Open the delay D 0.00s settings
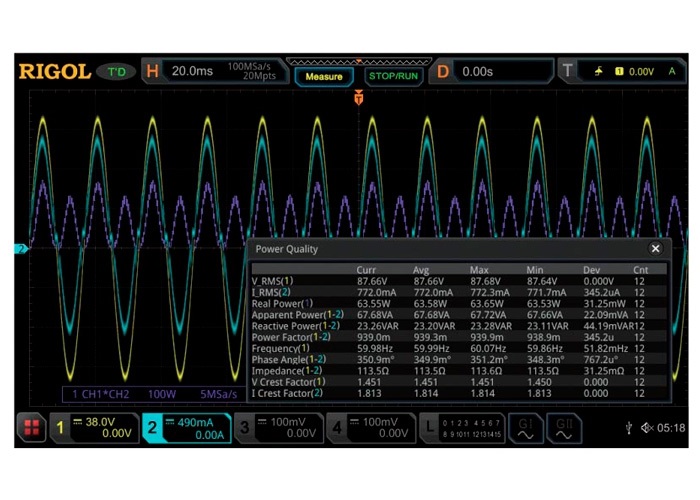The height and width of the screenshot is (500, 700). coord(492,72)
